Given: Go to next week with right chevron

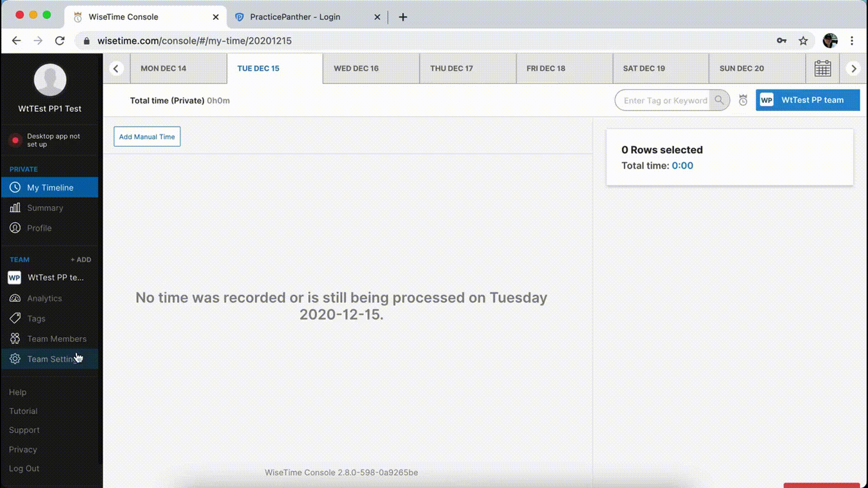Looking at the screenshot, I should click(x=854, y=69).
